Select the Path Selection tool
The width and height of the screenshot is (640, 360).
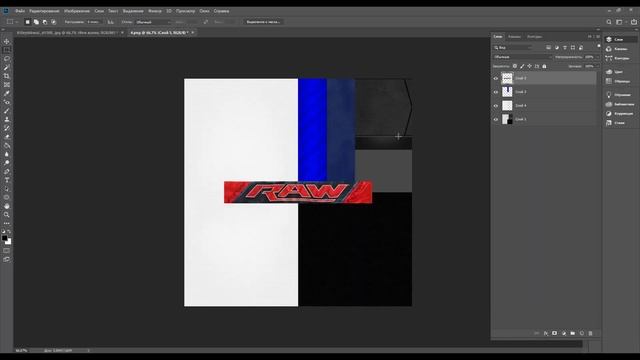click(7, 189)
